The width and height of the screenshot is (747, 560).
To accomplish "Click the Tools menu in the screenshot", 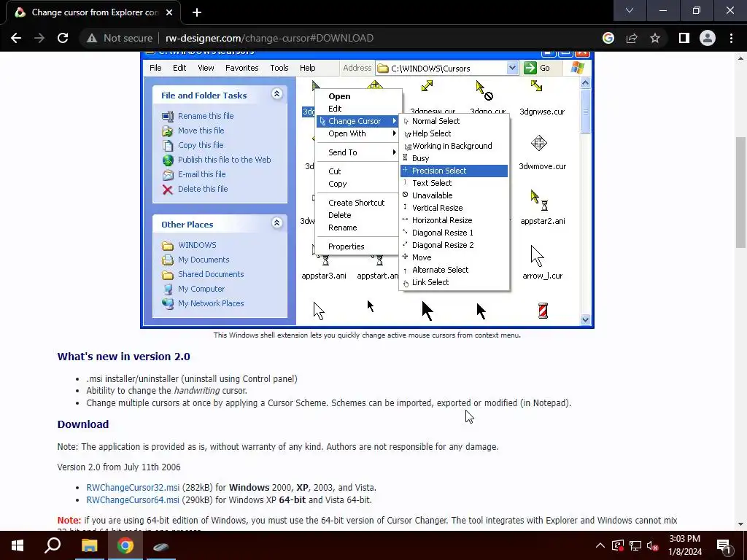I will [x=279, y=68].
